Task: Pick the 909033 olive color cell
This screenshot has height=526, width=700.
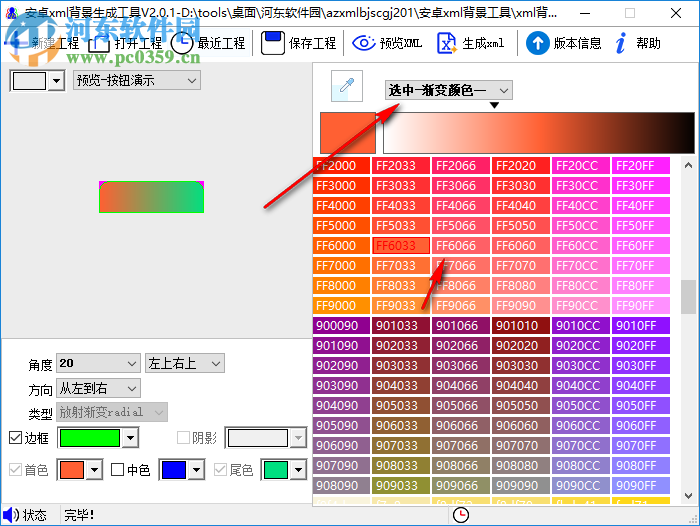Action: (401, 485)
